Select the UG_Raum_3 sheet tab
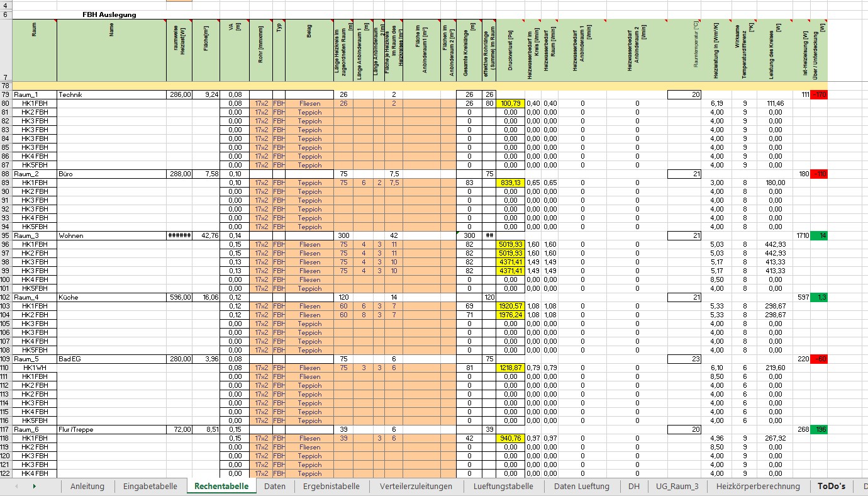The height and width of the screenshot is (496, 868). click(677, 486)
